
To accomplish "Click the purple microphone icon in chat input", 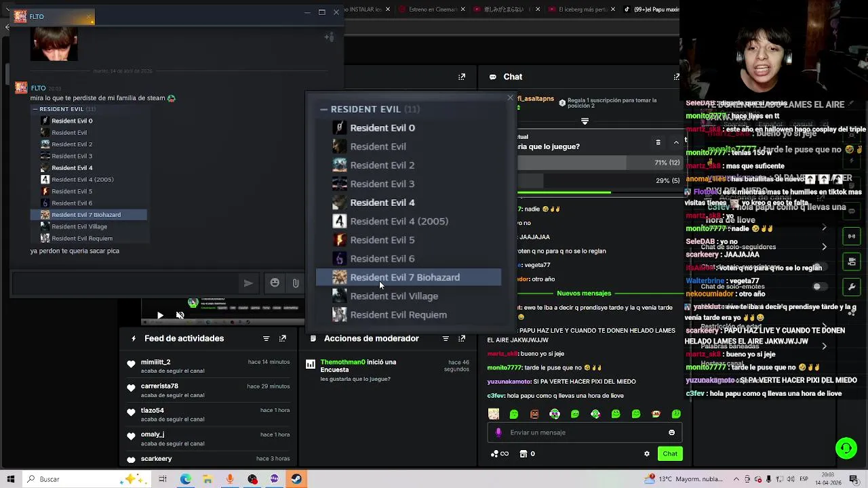I will (x=498, y=432).
